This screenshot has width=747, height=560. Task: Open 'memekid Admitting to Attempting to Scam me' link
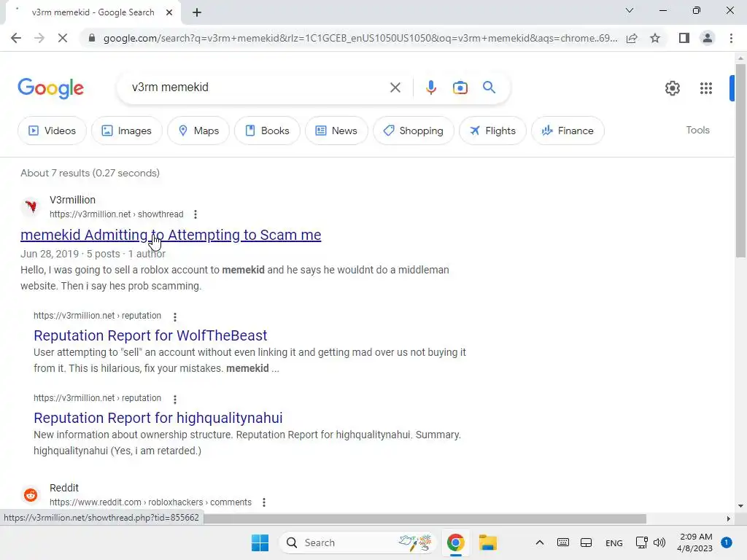tap(171, 235)
